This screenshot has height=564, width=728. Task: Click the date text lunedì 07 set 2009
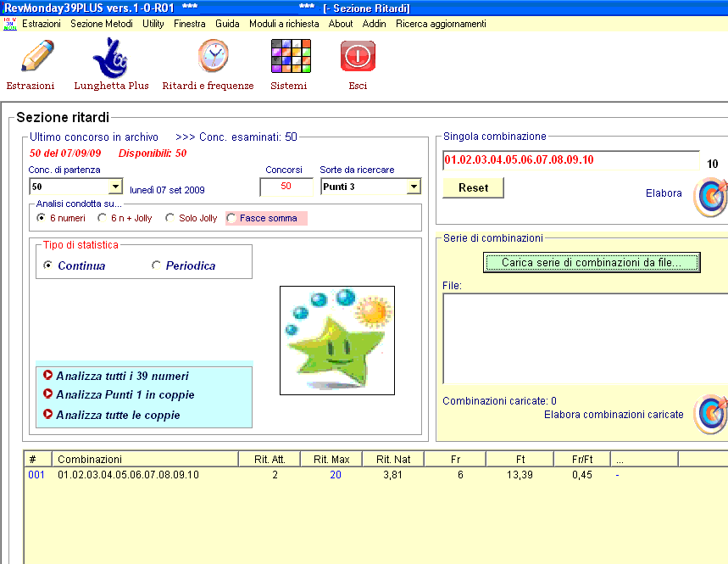pos(167,190)
